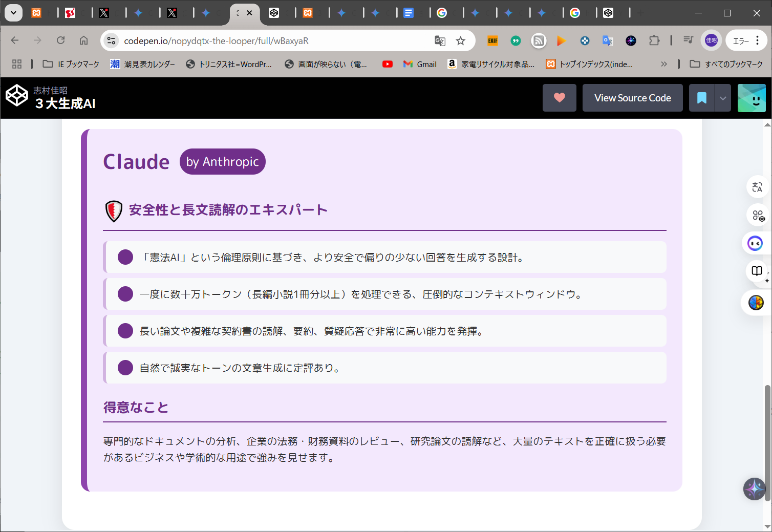Open the Gmail bookmark
The width and height of the screenshot is (772, 532).
[x=420, y=64]
